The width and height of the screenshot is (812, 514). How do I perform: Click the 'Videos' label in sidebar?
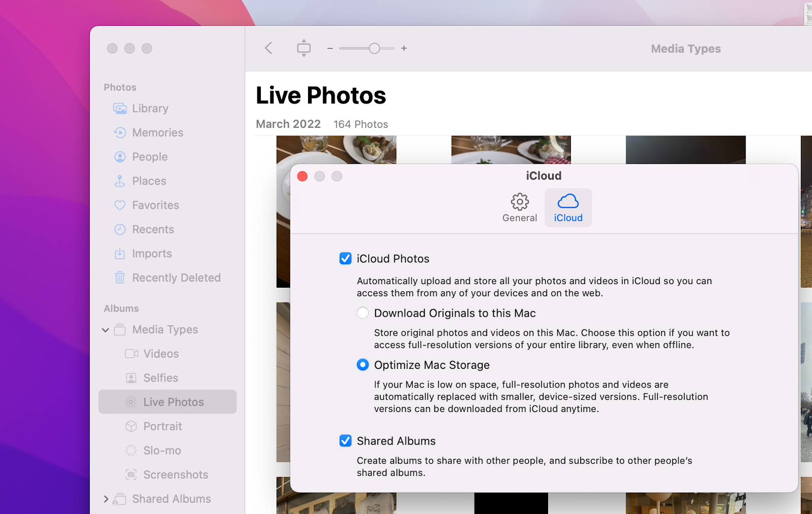click(x=161, y=354)
